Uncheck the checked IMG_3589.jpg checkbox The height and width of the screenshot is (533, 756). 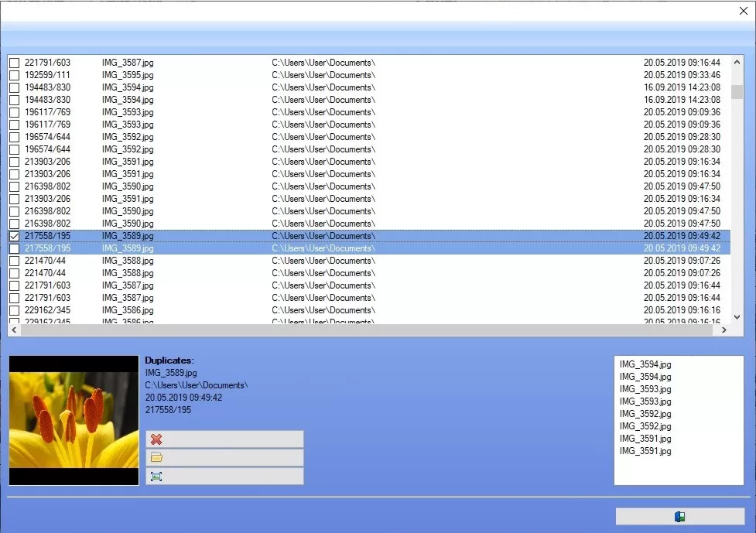click(14, 236)
